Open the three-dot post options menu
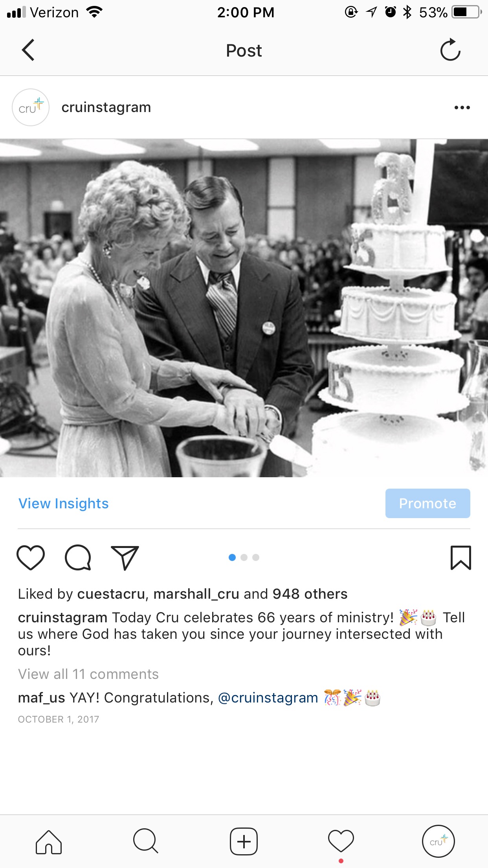 pos(462,107)
